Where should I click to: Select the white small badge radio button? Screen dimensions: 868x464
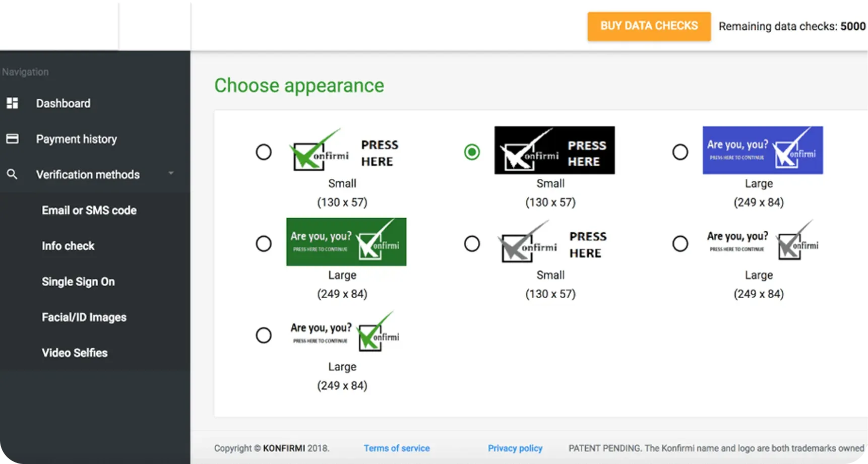(x=264, y=152)
